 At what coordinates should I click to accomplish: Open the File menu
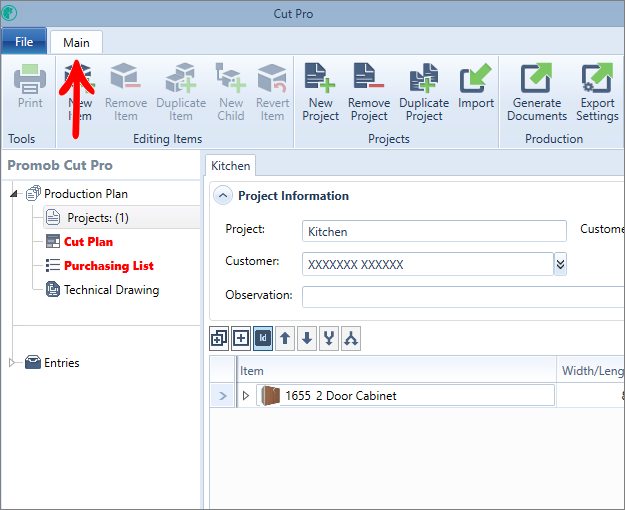[24, 42]
